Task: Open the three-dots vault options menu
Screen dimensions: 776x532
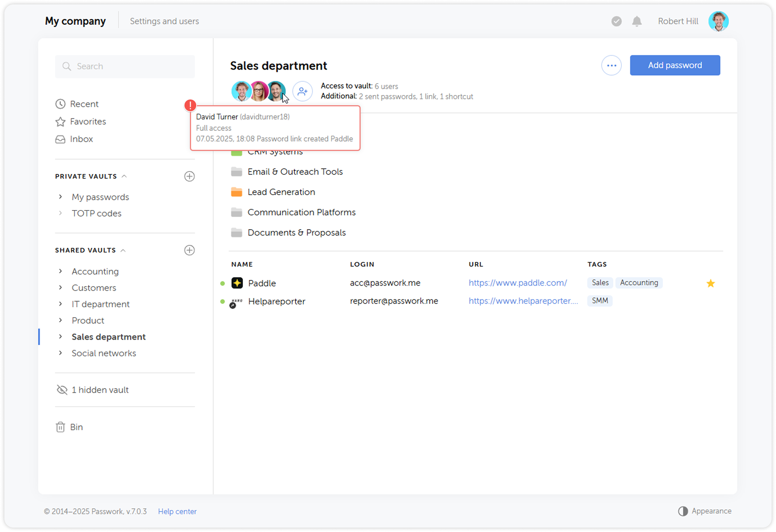Action: pyautogui.click(x=611, y=65)
